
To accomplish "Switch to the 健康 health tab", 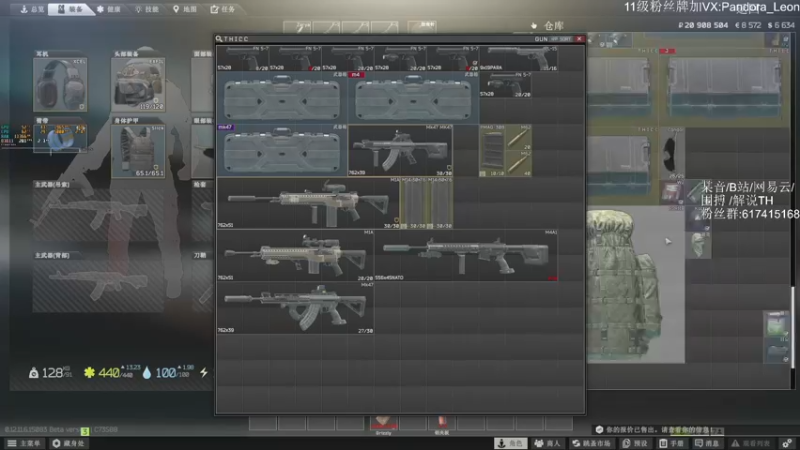I will tap(109, 9).
